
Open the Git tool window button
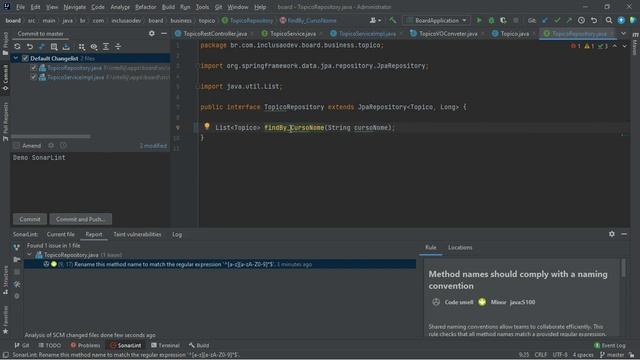click(x=22, y=345)
